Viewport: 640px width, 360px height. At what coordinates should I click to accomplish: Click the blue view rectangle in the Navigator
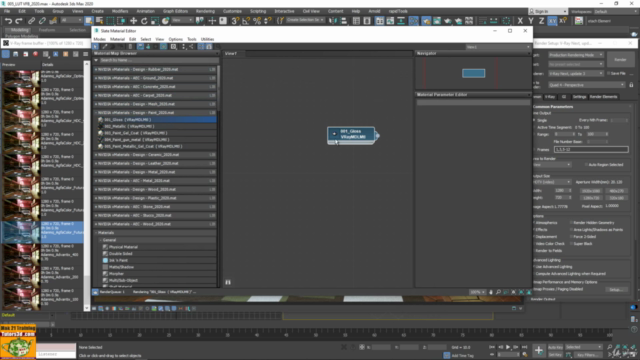[473, 73]
